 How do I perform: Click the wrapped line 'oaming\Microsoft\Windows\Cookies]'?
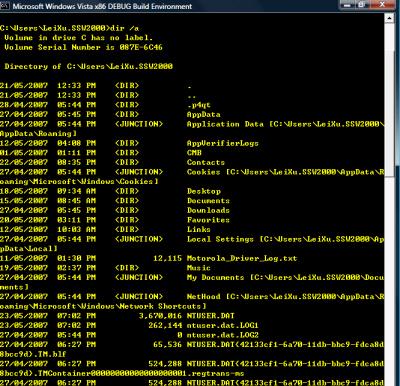tap(79, 182)
